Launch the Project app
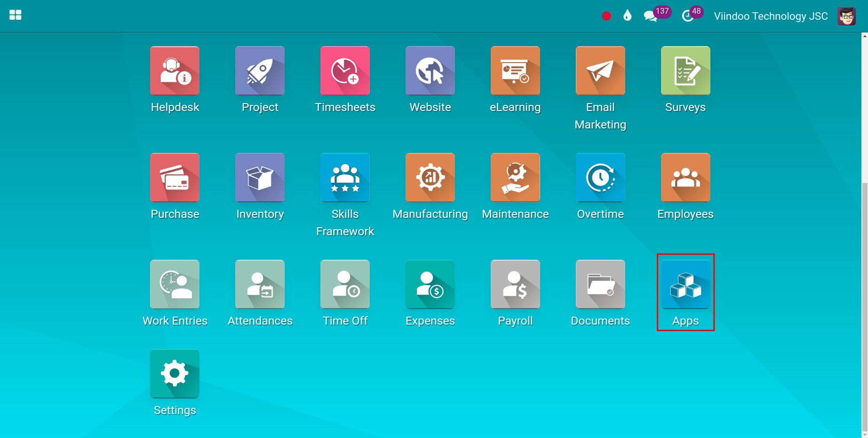The height and width of the screenshot is (438, 868). 260,71
